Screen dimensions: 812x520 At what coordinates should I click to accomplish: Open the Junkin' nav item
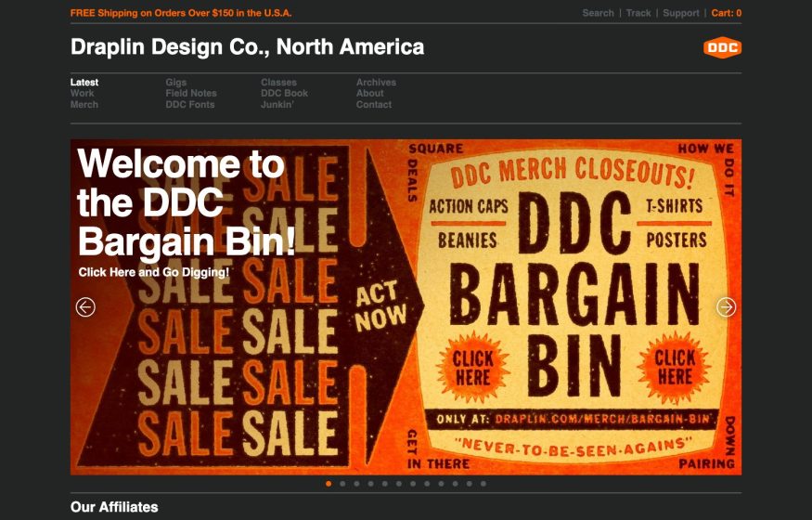click(277, 104)
